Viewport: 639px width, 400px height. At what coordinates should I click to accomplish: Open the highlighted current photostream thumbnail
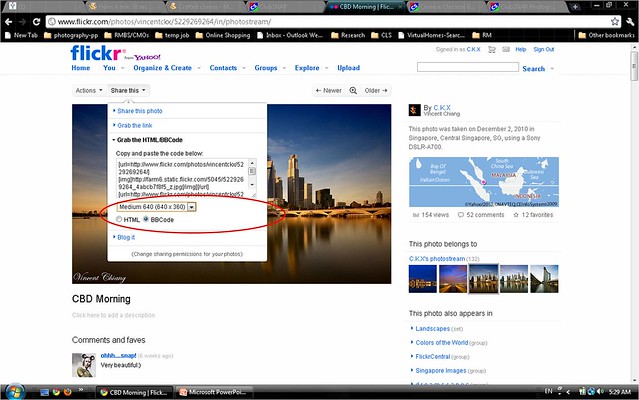coord(483,279)
